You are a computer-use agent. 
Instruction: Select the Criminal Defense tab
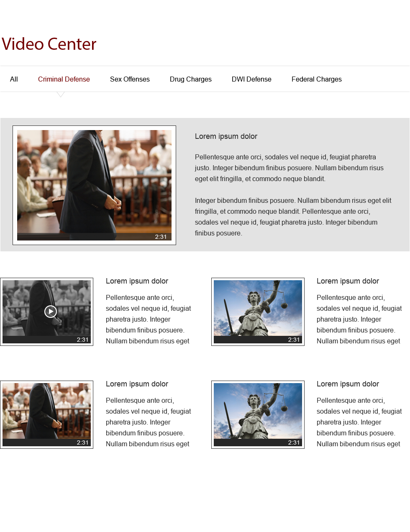64,79
